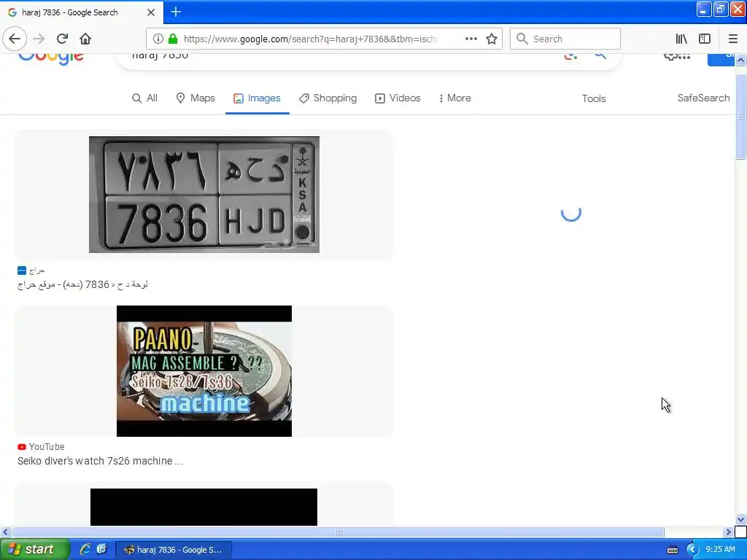Open the Arabic haraj 7836 result title link

(x=82, y=284)
